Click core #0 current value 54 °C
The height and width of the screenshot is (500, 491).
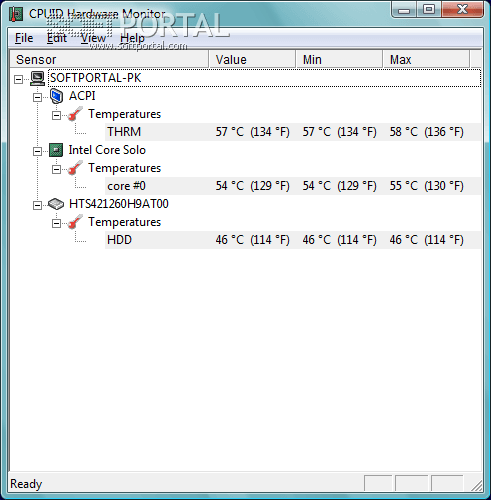[x=230, y=186]
